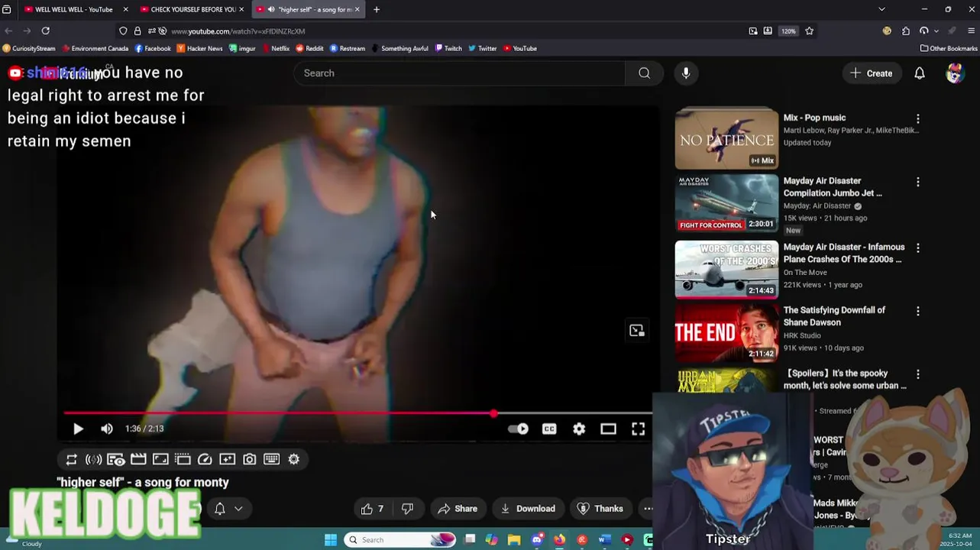Image resolution: width=980 pixels, height=550 pixels.
Task: Switch to theater mode
Action: pyautogui.click(x=608, y=429)
